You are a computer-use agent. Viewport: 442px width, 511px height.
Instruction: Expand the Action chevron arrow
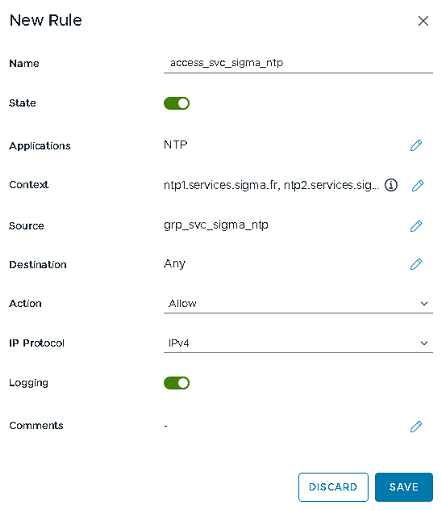(x=424, y=304)
